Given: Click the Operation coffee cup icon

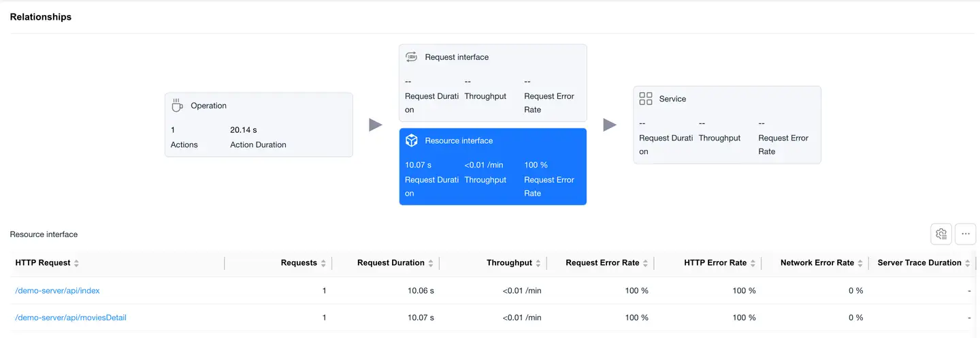Looking at the screenshot, I should click(177, 106).
